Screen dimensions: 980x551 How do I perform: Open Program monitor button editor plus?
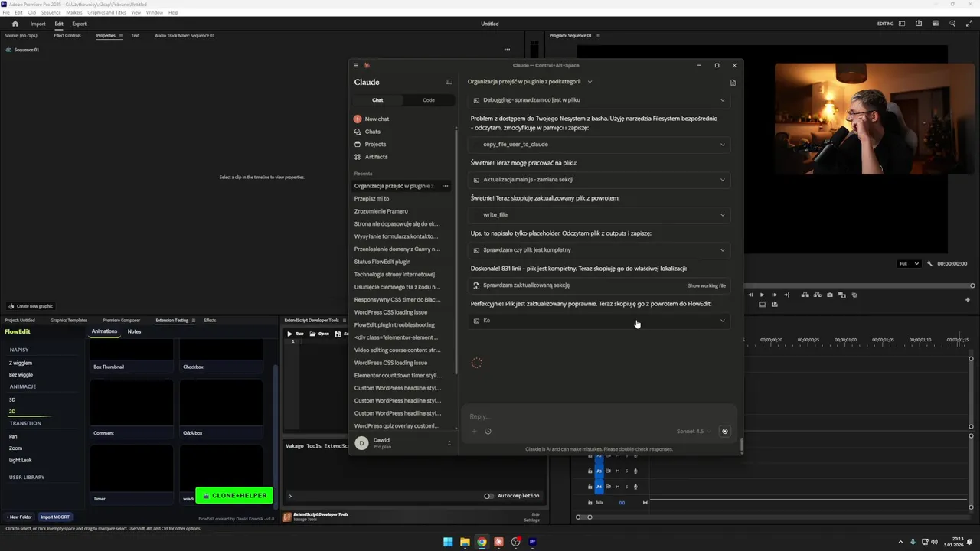click(968, 299)
